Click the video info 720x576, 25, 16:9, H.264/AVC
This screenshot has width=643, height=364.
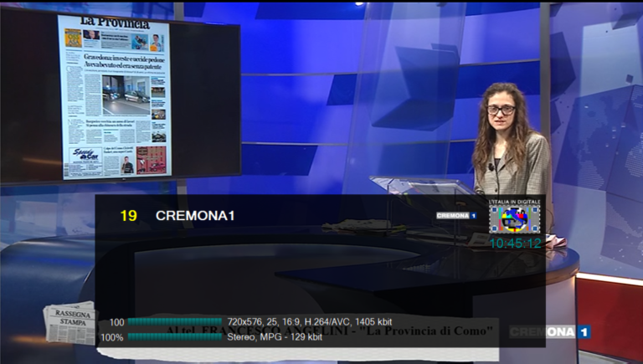tap(310, 322)
